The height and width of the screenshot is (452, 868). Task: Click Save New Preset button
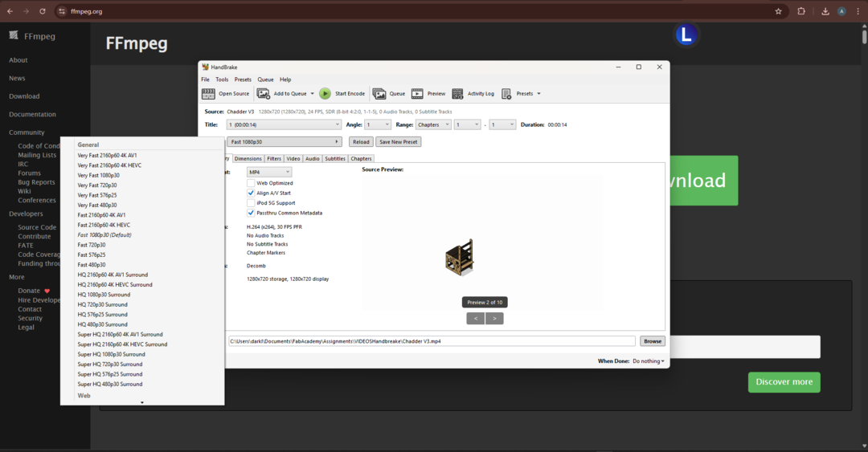pyautogui.click(x=399, y=141)
